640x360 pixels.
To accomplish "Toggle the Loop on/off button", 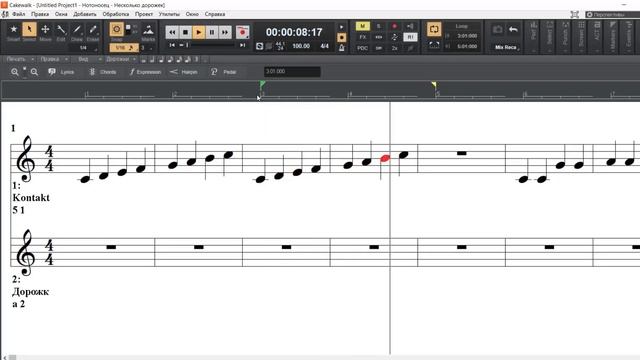I will coord(434,29).
